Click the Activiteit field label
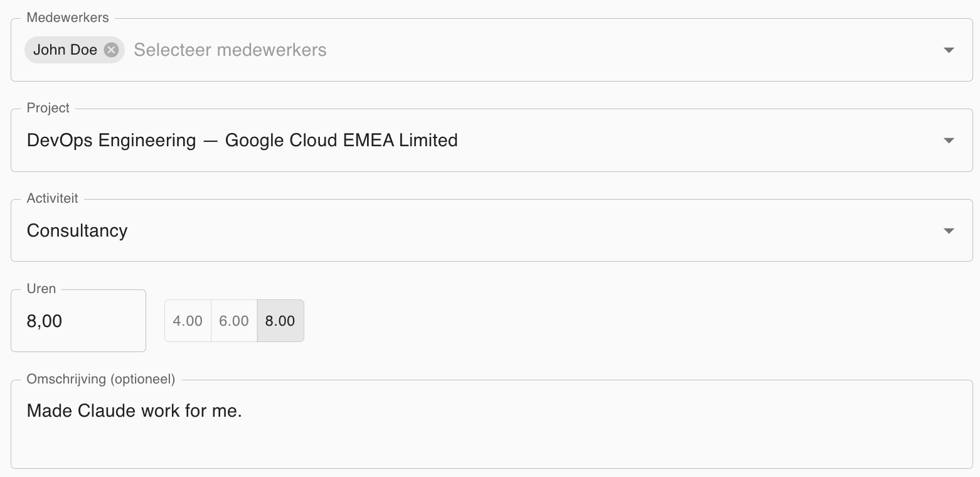Viewport: 980px width, 477px height. click(x=52, y=198)
